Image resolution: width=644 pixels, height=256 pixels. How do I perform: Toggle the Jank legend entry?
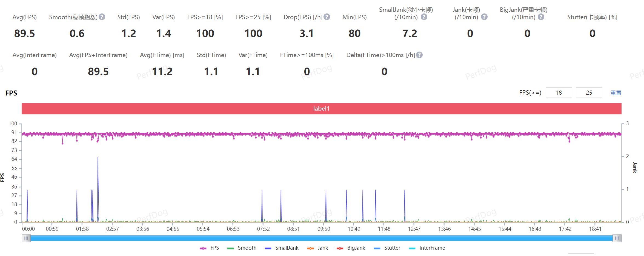(318, 248)
